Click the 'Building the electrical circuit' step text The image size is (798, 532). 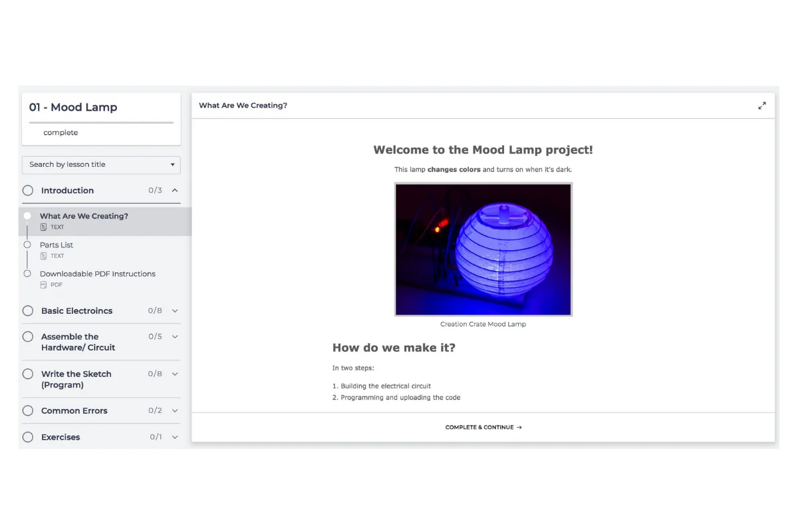point(386,386)
